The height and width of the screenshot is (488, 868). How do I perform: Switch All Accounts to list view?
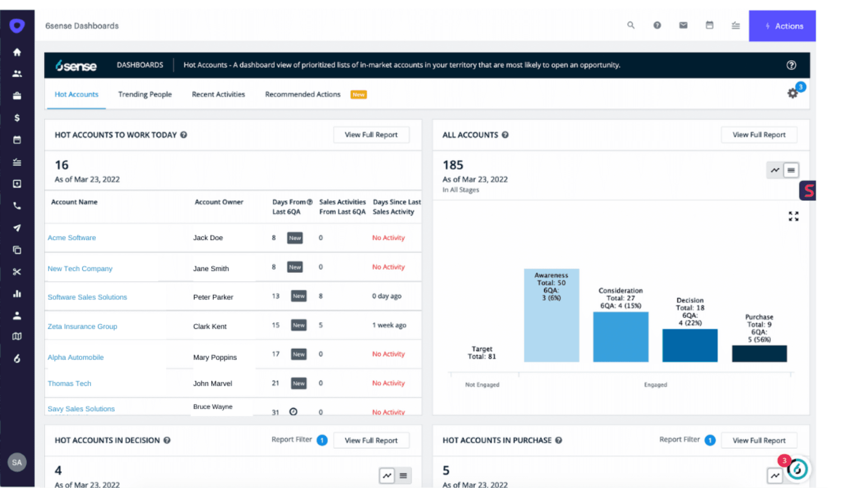coord(791,170)
